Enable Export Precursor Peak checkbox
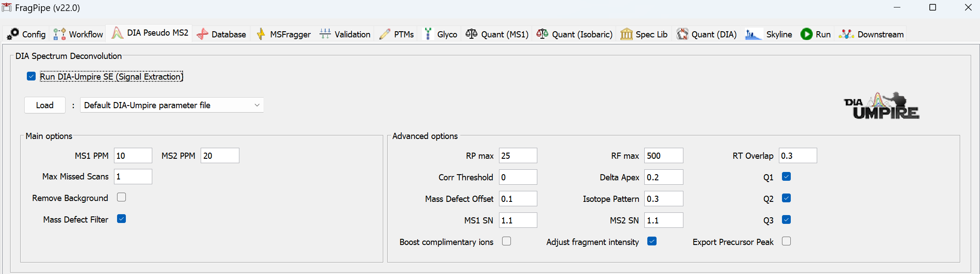 pos(786,241)
